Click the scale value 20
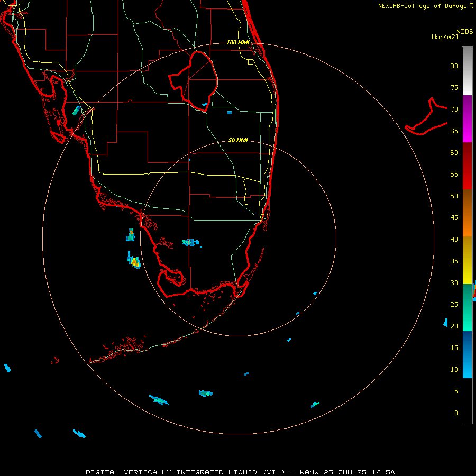 [454, 326]
